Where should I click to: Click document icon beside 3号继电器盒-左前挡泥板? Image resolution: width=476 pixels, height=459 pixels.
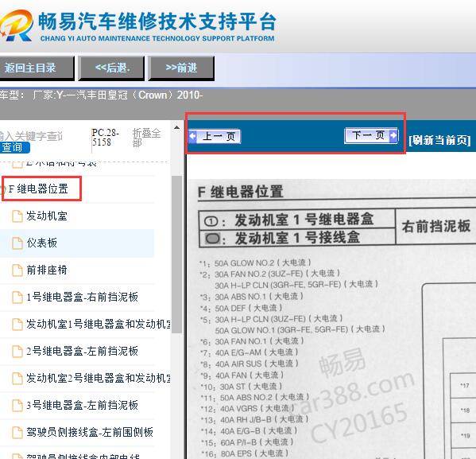point(17,406)
